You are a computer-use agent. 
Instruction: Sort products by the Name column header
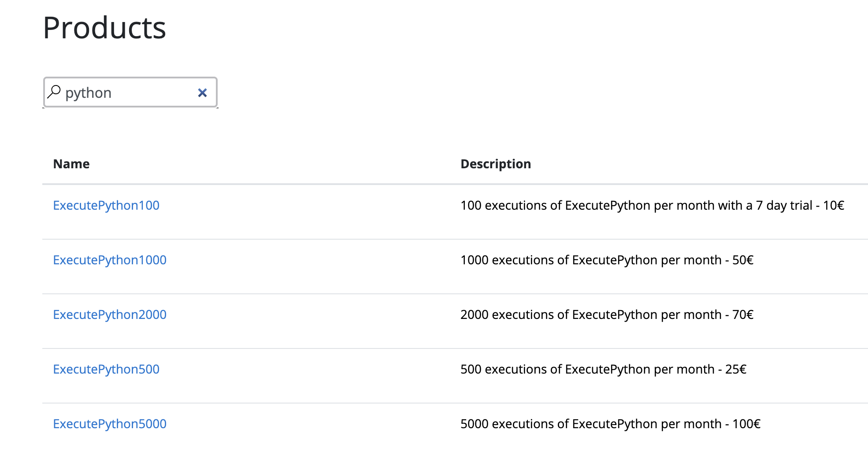click(71, 163)
